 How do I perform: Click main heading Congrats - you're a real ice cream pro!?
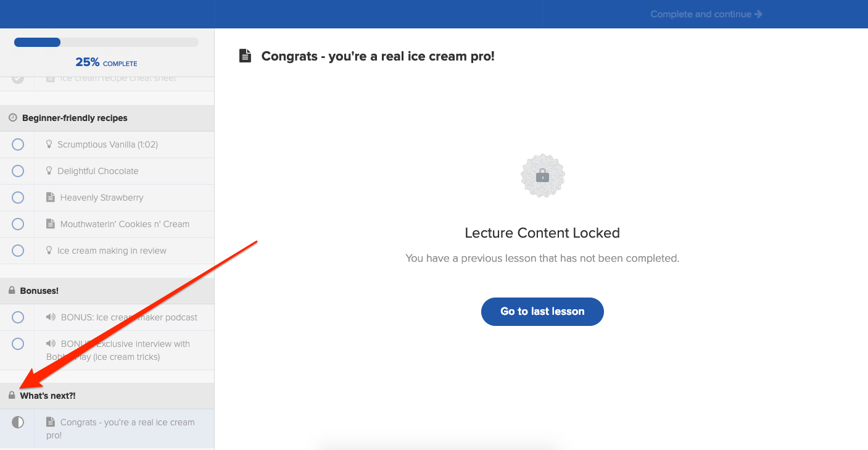point(378,56)
